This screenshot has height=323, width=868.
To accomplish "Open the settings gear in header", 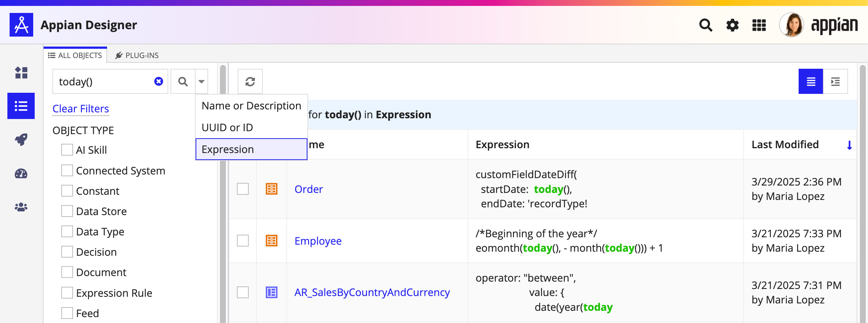I will [733, 25].
